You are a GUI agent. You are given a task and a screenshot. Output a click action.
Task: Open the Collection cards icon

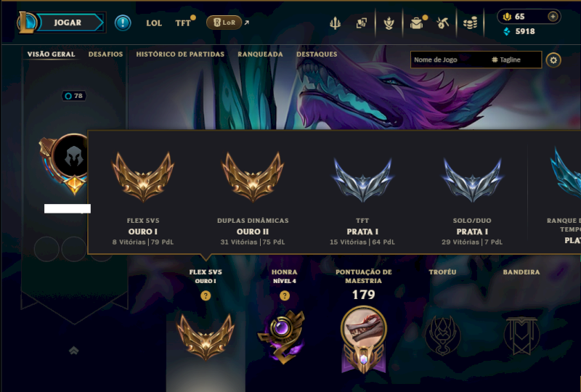[361, 23]
